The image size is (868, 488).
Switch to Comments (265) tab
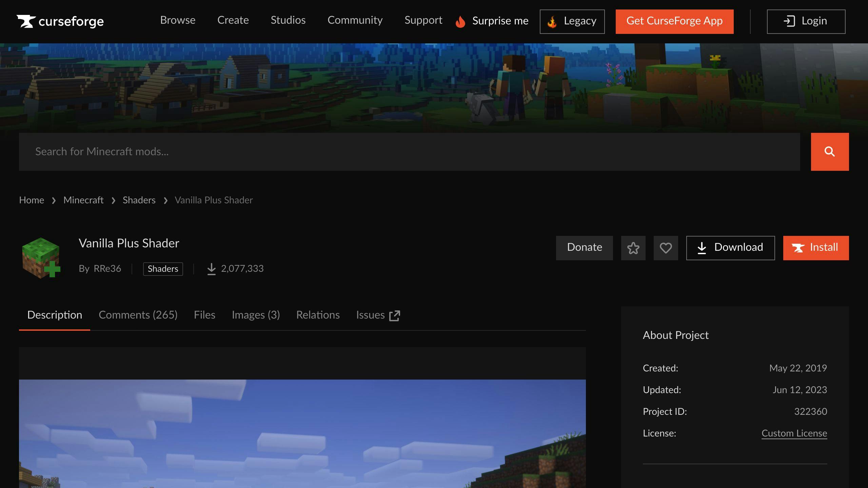point(138,315)
